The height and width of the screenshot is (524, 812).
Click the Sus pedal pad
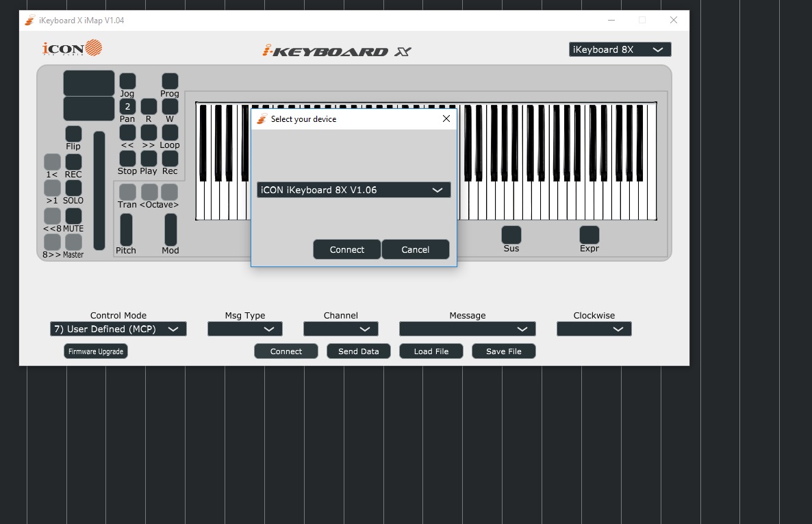511,235
